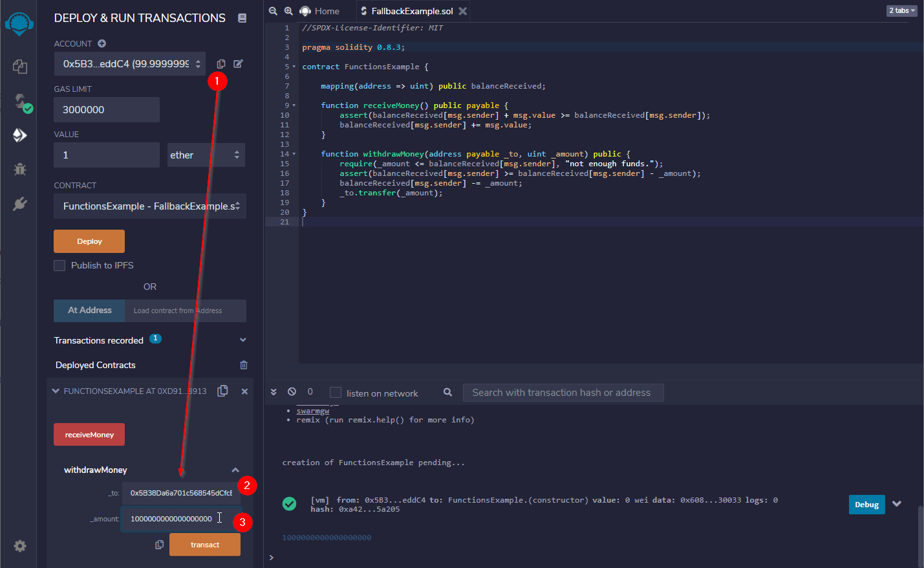Click the _to address input field
This screenshot has width=924, height=568.
click(x=181, y=493)
